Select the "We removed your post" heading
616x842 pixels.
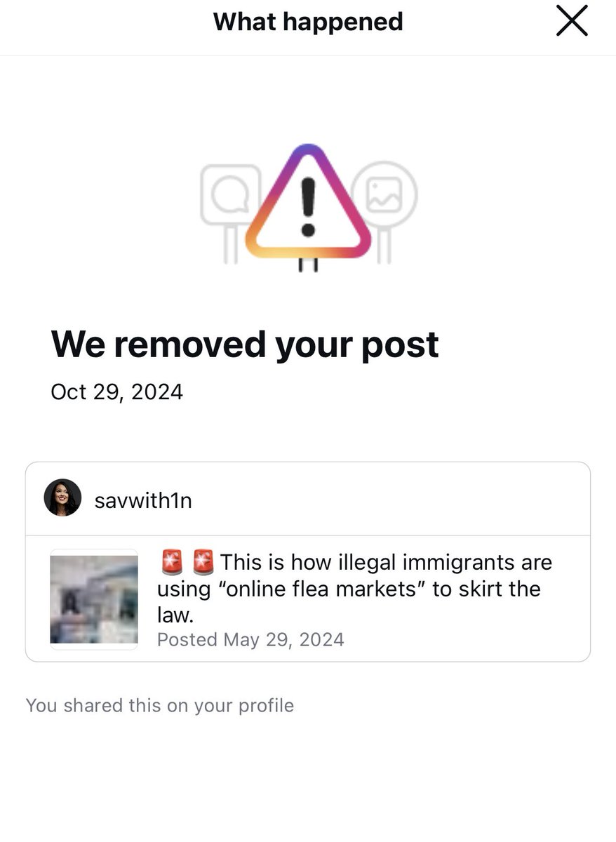[245, 344]
